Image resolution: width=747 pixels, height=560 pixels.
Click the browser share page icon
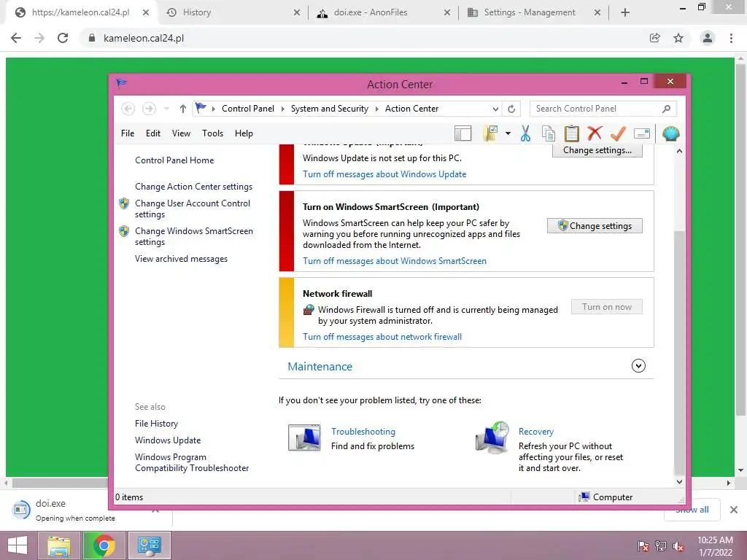[x=654, y=38]
